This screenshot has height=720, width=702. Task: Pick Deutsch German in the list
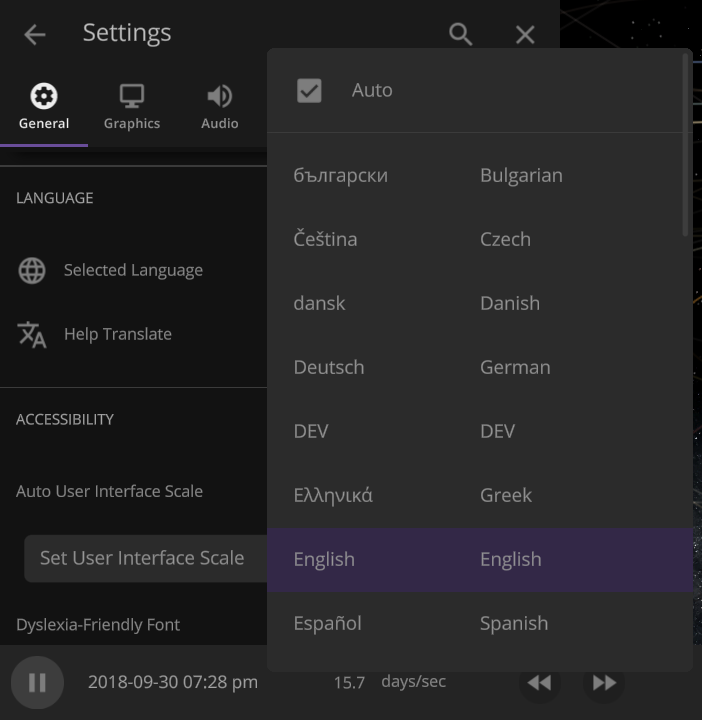coord(480,367)
